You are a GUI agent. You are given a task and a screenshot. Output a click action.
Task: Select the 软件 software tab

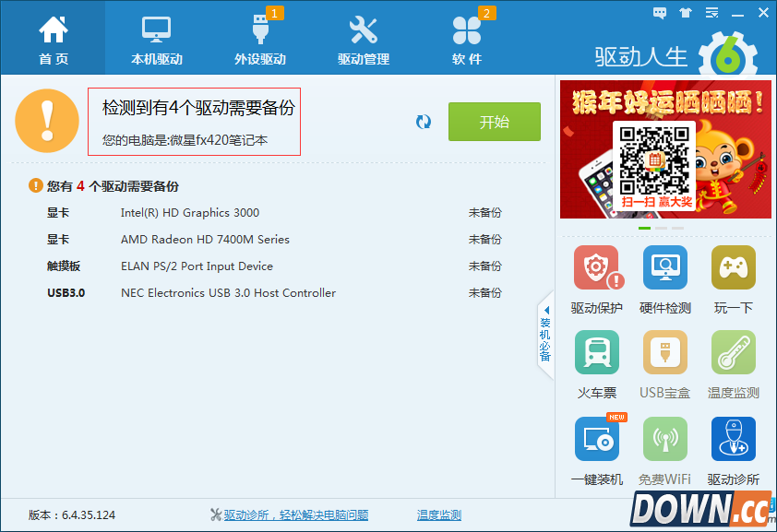point(467,39)
